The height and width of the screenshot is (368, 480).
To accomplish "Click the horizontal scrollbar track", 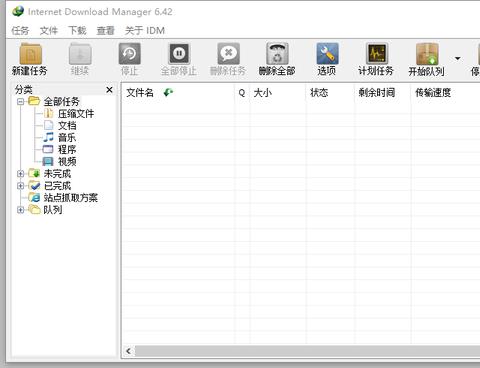I will pos(307,351).
